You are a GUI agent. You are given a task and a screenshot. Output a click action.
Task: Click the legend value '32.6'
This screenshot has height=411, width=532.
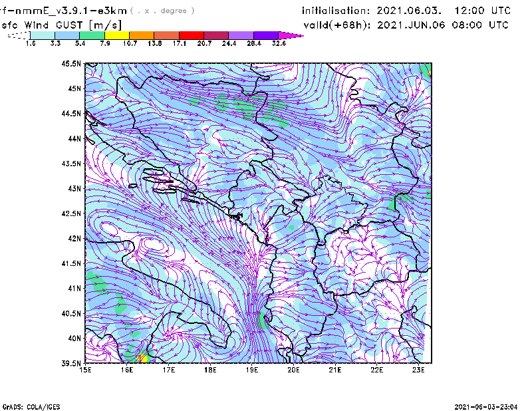point(279,43)
